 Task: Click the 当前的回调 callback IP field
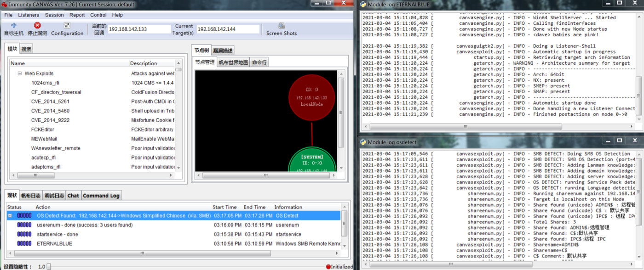(139, 29)
